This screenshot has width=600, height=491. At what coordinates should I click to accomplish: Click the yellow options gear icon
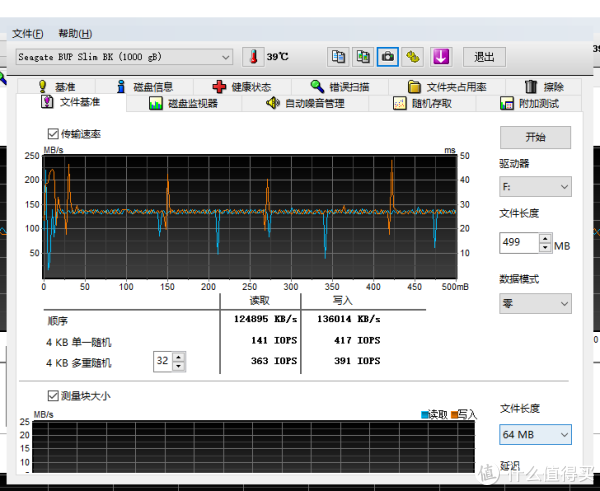click(x=412, y=57)
